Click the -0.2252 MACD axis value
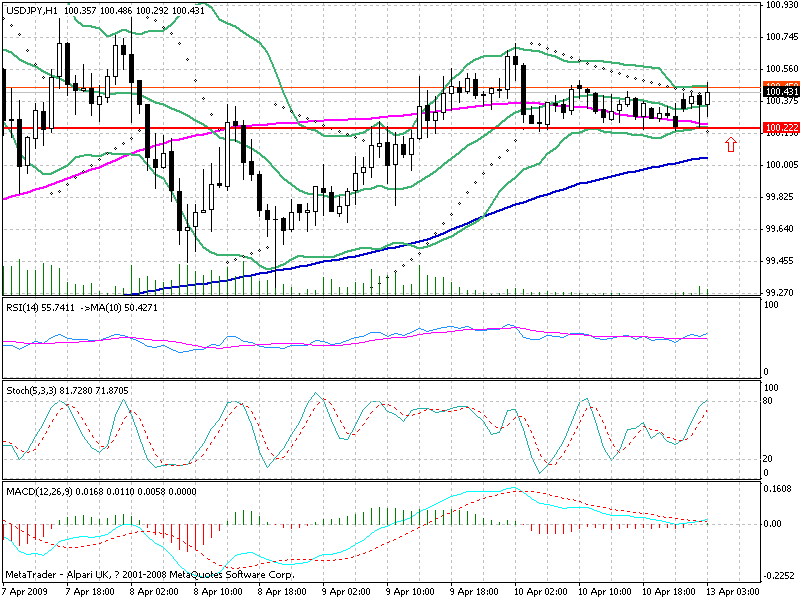The image size is (800, 600). tap(779, 576)
